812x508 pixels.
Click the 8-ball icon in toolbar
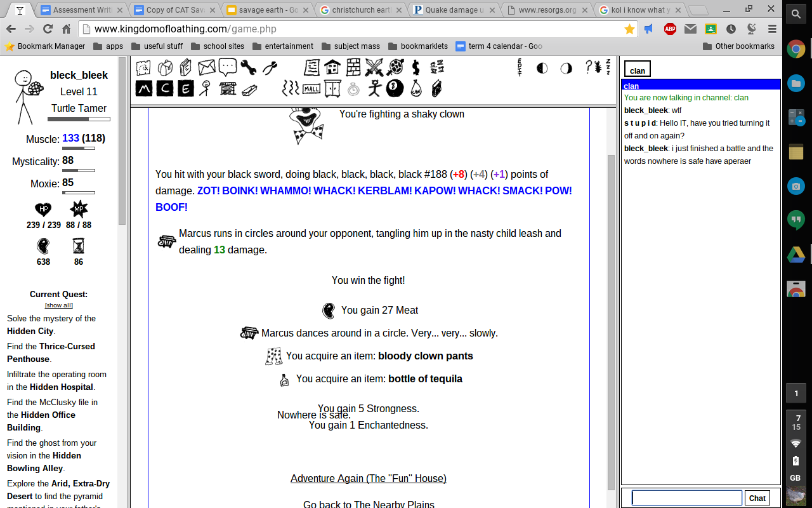(395, 88)
